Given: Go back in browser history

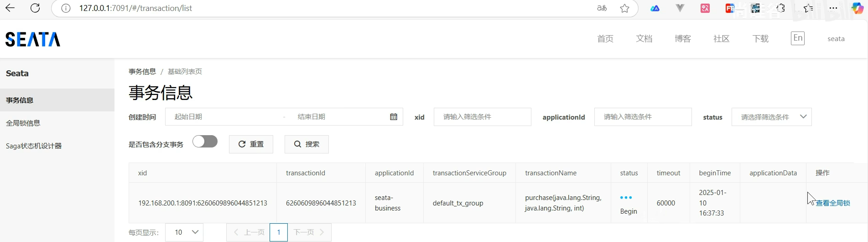Looking at the screenshot, I should coord(10,8).
